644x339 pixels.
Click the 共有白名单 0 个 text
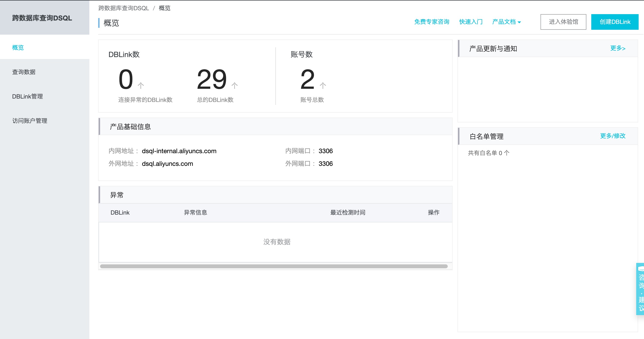[488, 153]
